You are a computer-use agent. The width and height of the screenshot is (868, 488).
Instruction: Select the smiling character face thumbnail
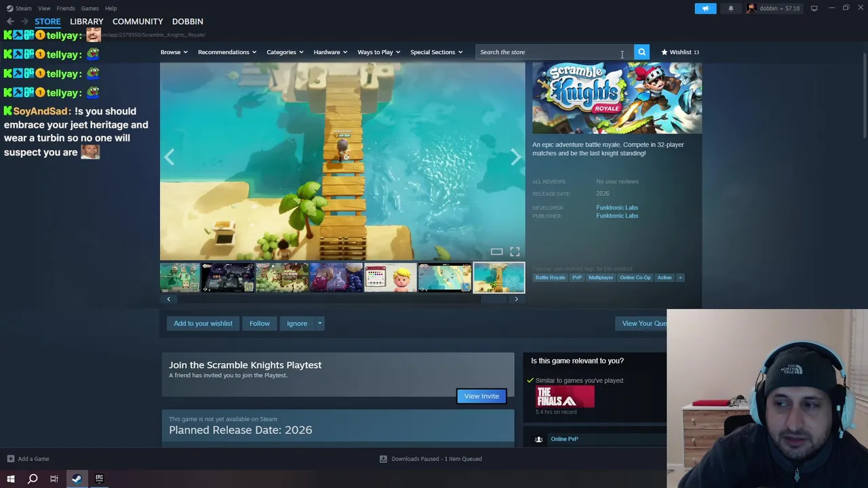(x=390, y=278)
